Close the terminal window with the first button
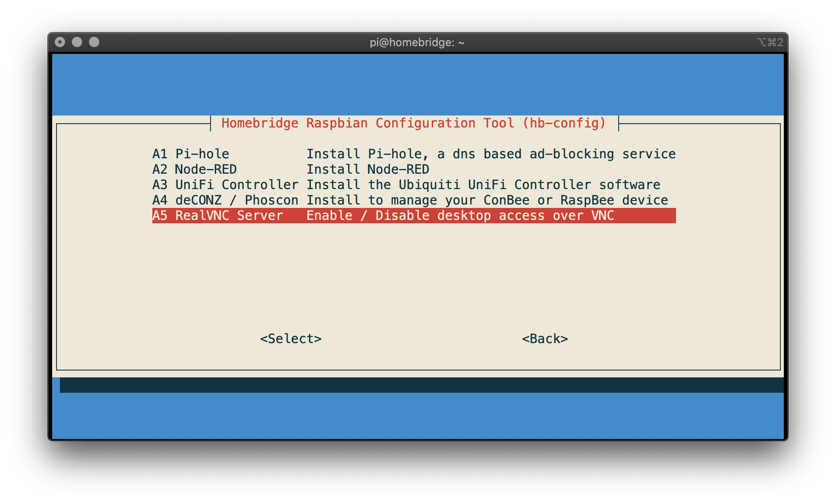 point(60,42)
